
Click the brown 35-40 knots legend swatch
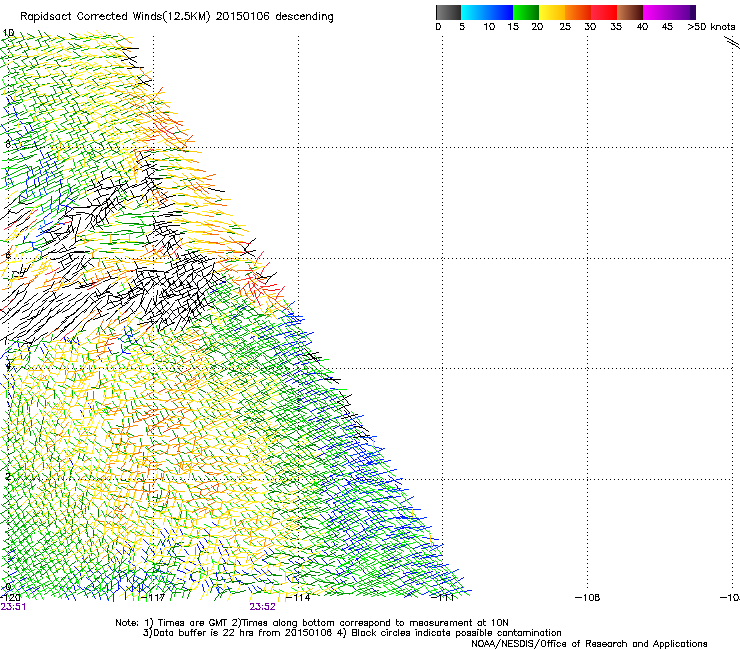point(630,12)
